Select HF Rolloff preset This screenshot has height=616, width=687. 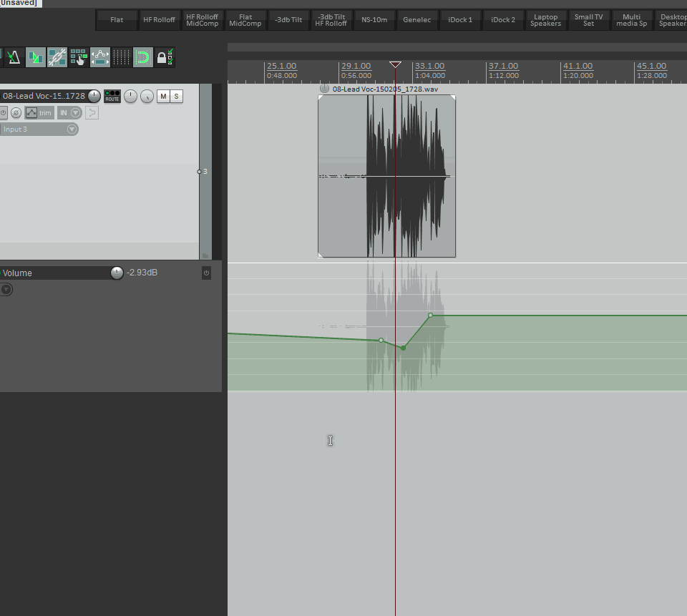(159, 20)
